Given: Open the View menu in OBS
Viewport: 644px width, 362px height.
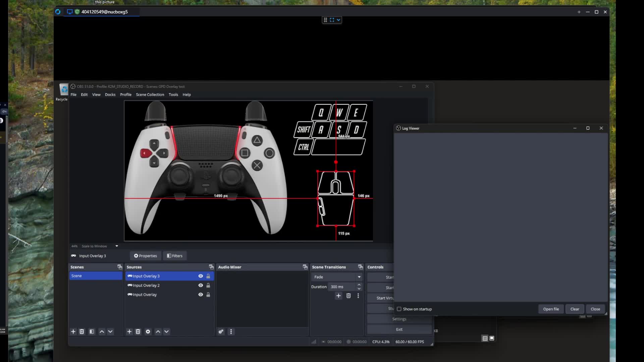Looking at the screenshot, I should pos(96,95).
